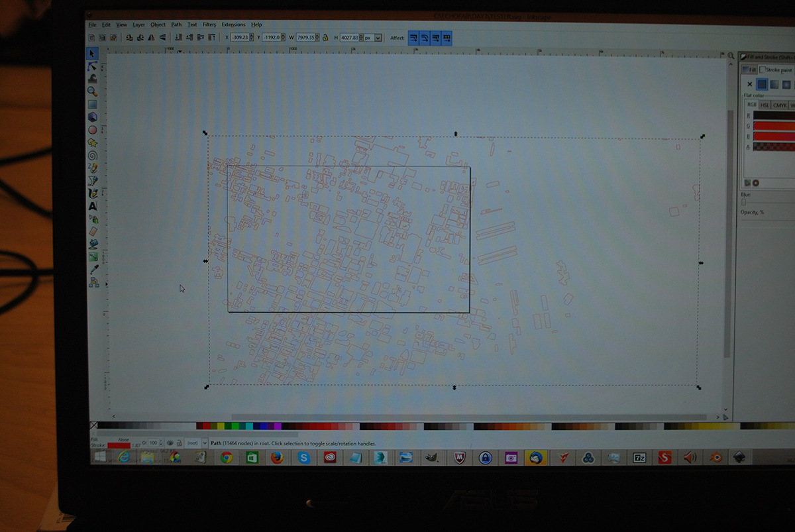Image resolution: width=795 pixels, height=532 pixels.
Task: Select the Pencil freehand tool
Action: pos(93,168)
